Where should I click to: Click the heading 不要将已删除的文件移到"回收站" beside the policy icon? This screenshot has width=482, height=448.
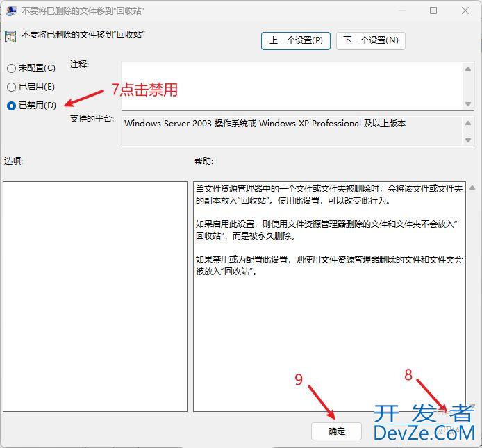pyautogui.click(x=83, y=35)
